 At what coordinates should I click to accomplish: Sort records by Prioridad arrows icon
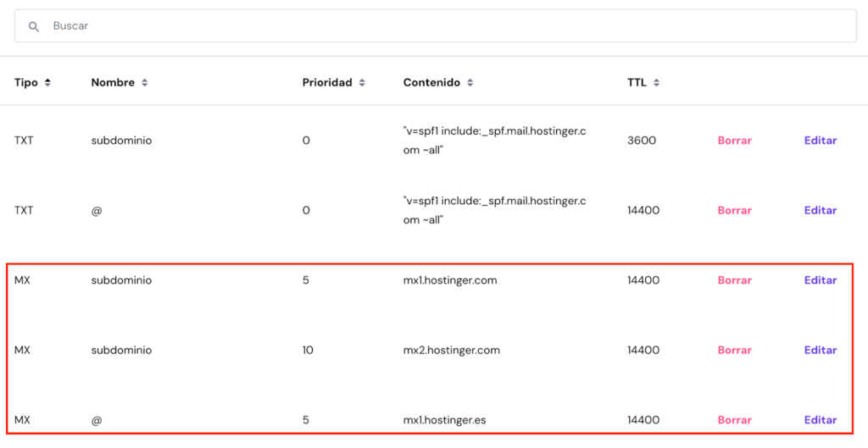[x=362, y=83]
